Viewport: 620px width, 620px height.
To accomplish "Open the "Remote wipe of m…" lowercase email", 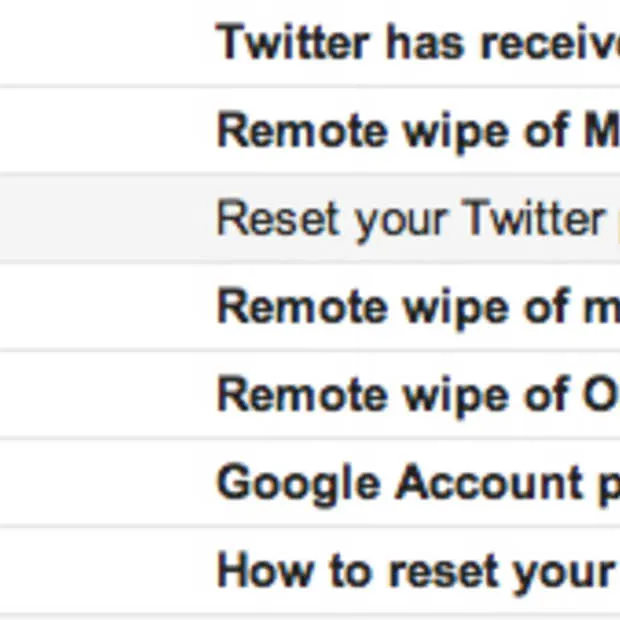I will 417,307.
